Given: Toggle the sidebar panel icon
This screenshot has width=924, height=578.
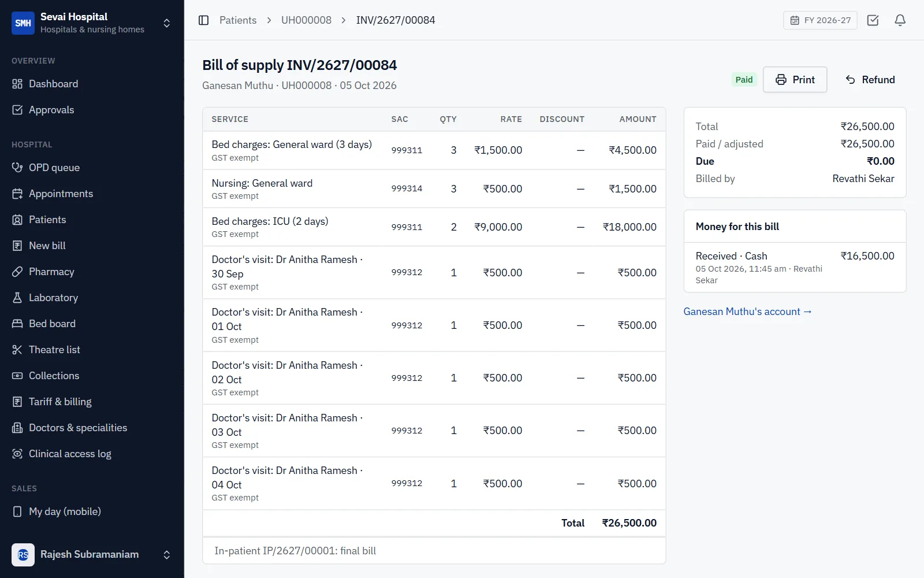Looking at the screenshot, I should click(x=203, y=20).
